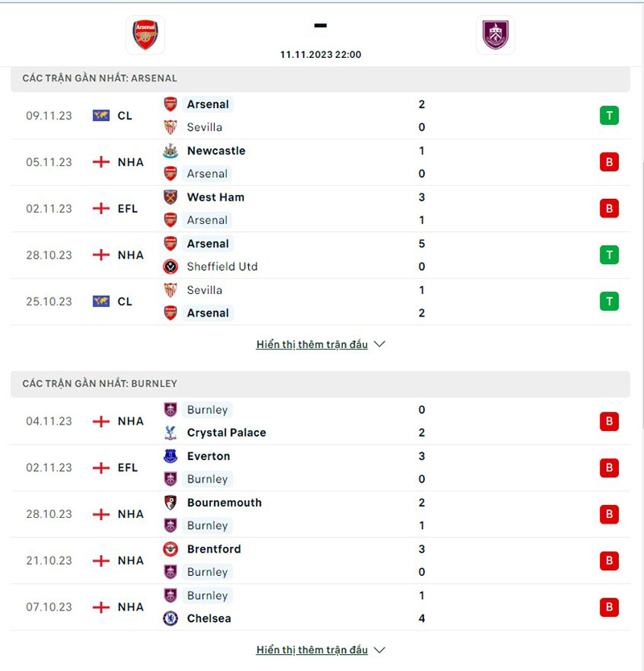644x671 pixels.
Task: Click the Arsenal club crest at top
Action: click(x=144, y=35)
